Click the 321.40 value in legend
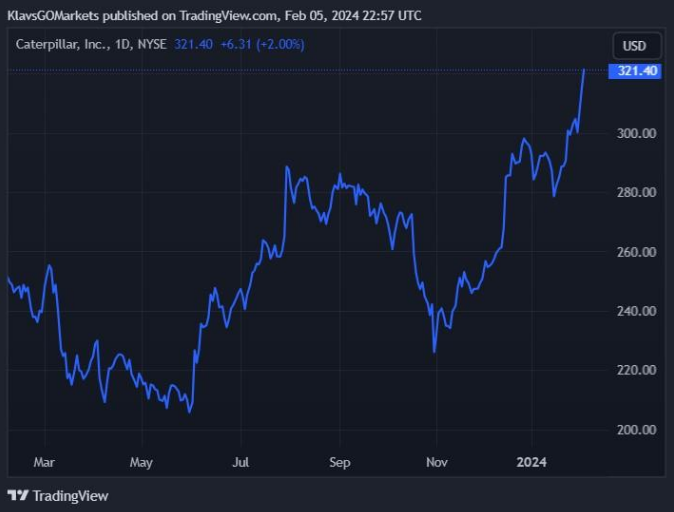 point(193,44)
